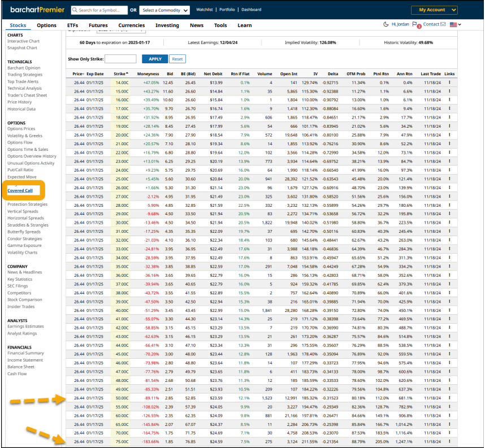The height and width of the screenshot is (448, 485).
Task: Open links menu for 45.00C row
Action: point(449,354)
